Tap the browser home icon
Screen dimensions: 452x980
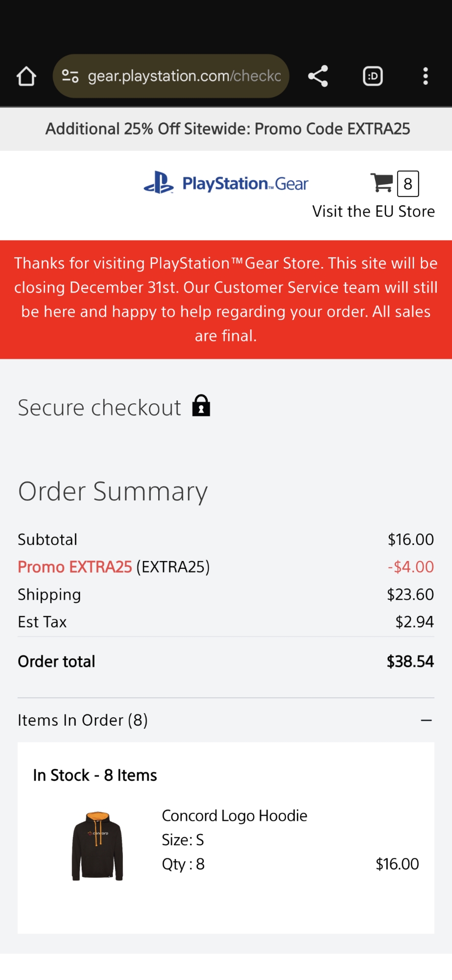pos(26,76)
